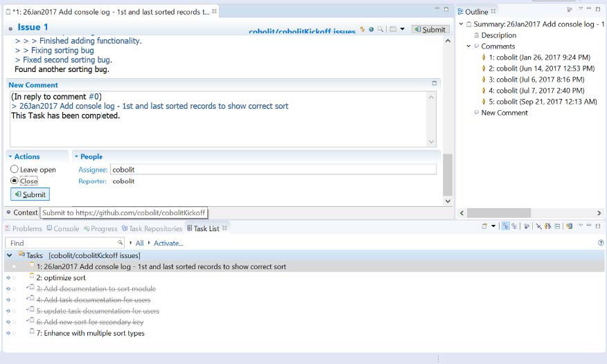607x364 pixels.
Task: Open the New Task dropdown arrow
Action: (493, 226)
